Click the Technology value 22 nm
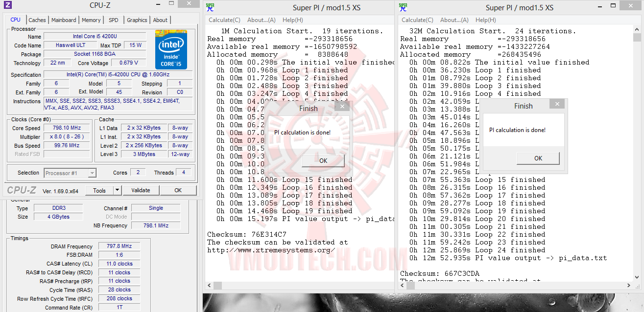 coord(57,63)
